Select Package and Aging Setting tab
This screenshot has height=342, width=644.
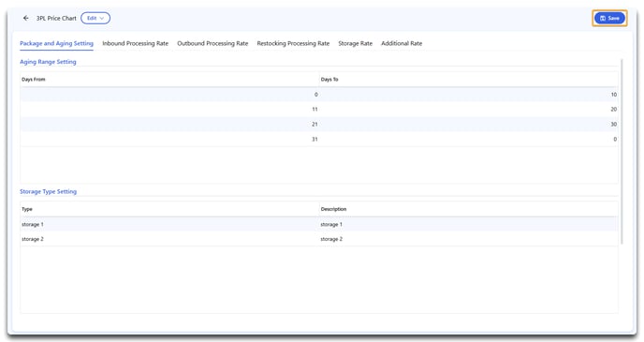click(57, 43)
